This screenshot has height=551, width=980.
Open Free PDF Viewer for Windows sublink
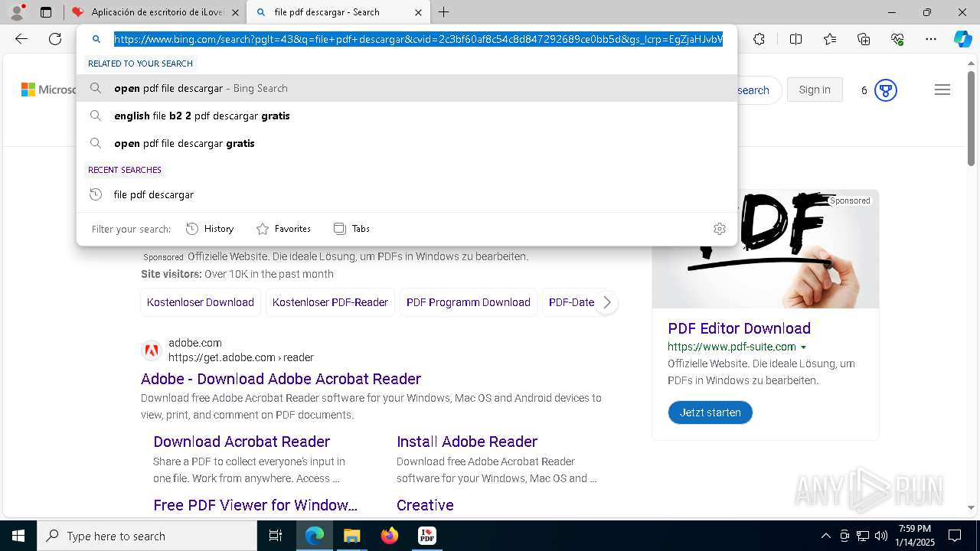point(255,505)
